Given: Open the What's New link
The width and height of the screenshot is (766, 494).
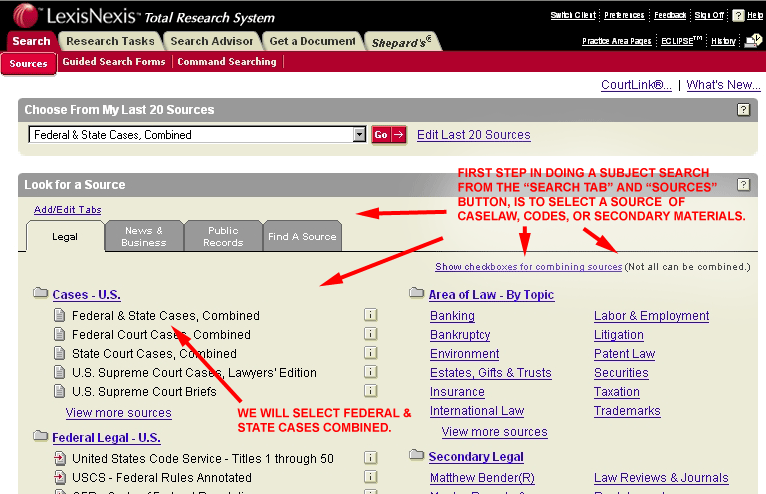Looking at the screenshot, I should (723, 85).
